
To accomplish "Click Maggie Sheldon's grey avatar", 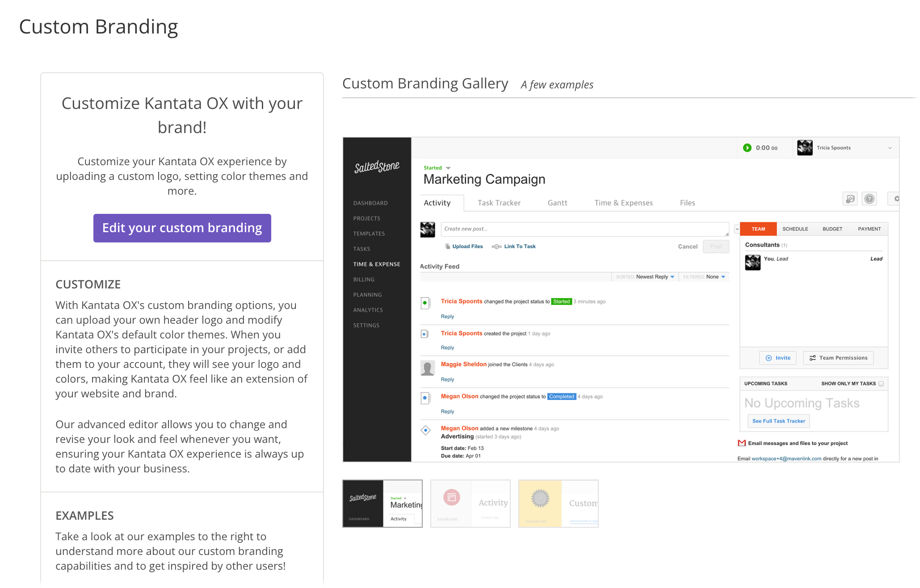I will (428, 368).
